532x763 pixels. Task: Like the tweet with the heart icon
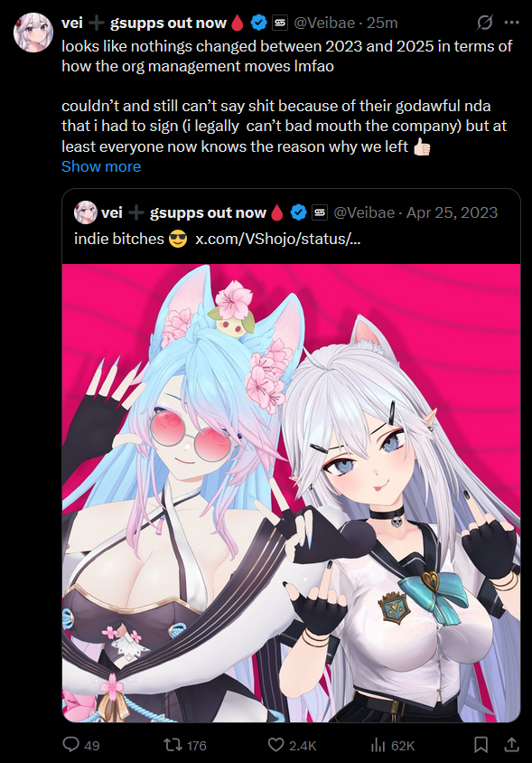pyautogui.click(x=276, y=745)
